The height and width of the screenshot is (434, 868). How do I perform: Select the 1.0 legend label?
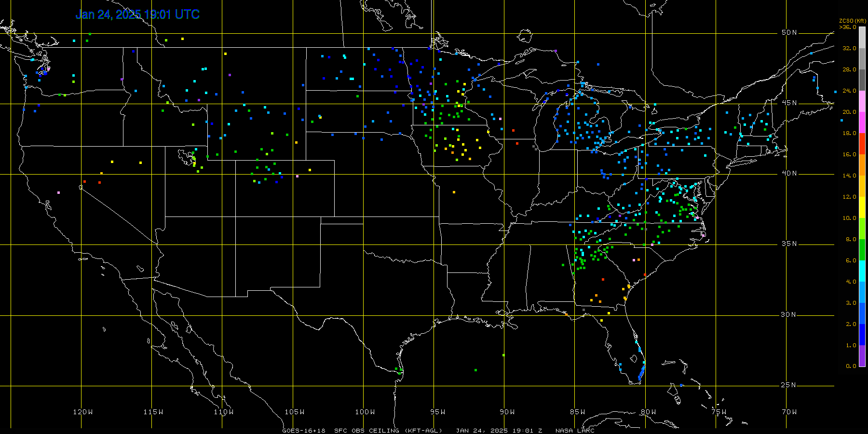pyautogui.click(x=851, y=345)
